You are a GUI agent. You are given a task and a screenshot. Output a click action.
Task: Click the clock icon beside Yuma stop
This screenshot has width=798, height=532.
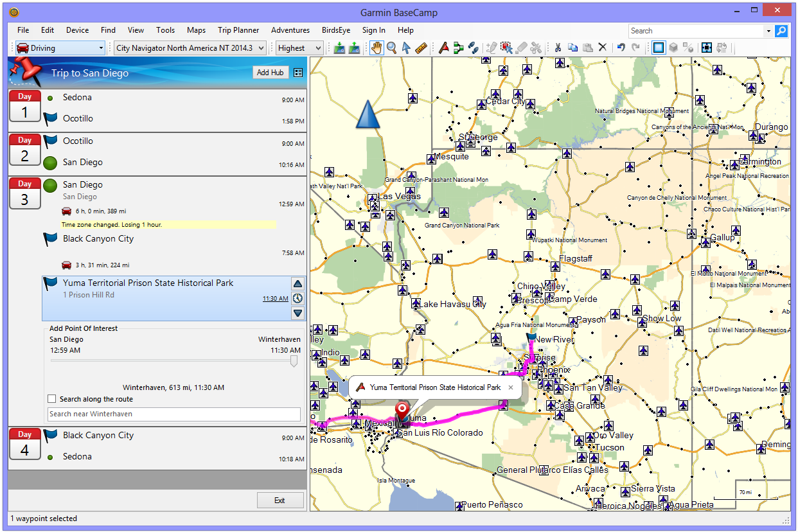(297, 298)
